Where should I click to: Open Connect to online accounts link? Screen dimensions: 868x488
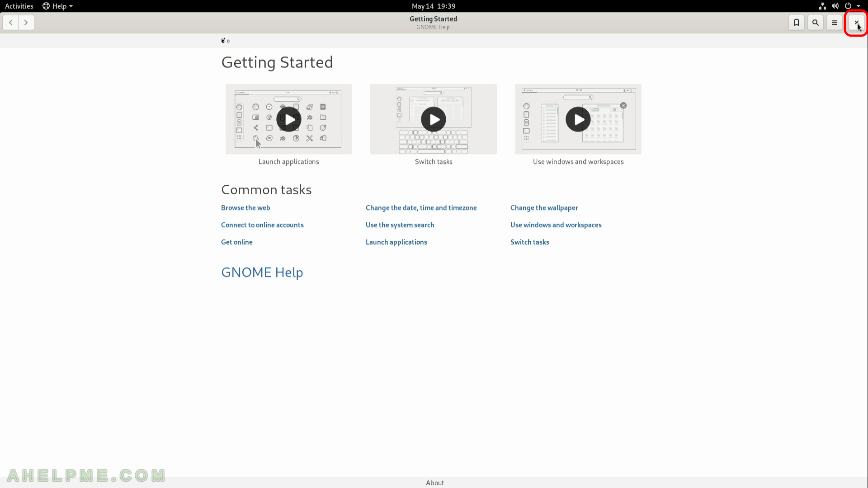click(x=262, y=225)
